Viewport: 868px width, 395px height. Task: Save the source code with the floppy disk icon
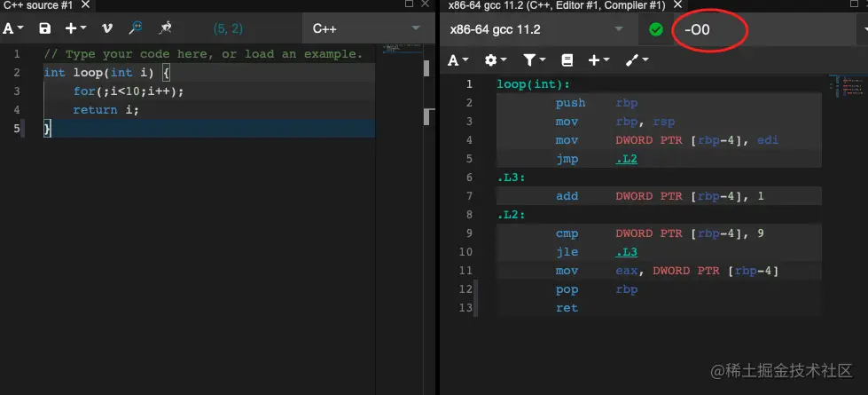coord(45,28)
